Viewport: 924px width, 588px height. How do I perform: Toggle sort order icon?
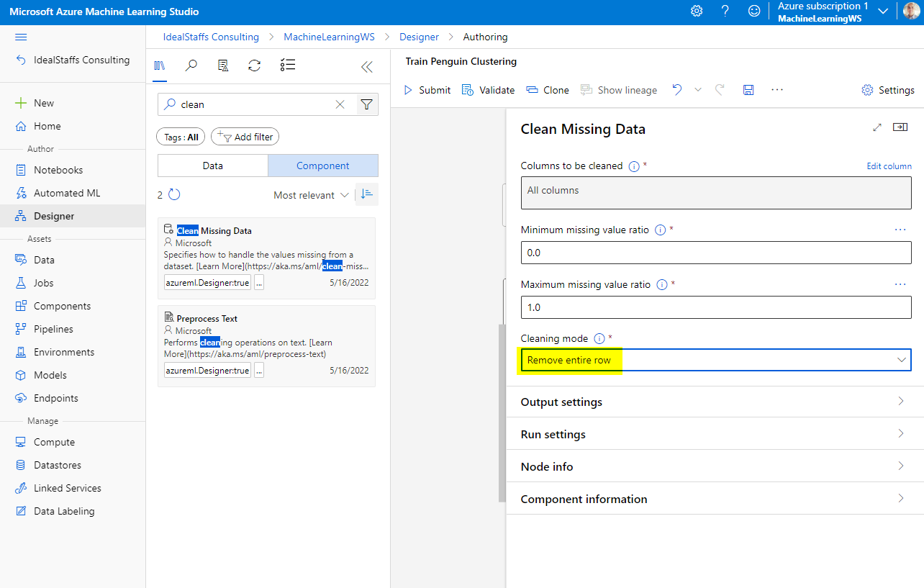click(367, 194)
